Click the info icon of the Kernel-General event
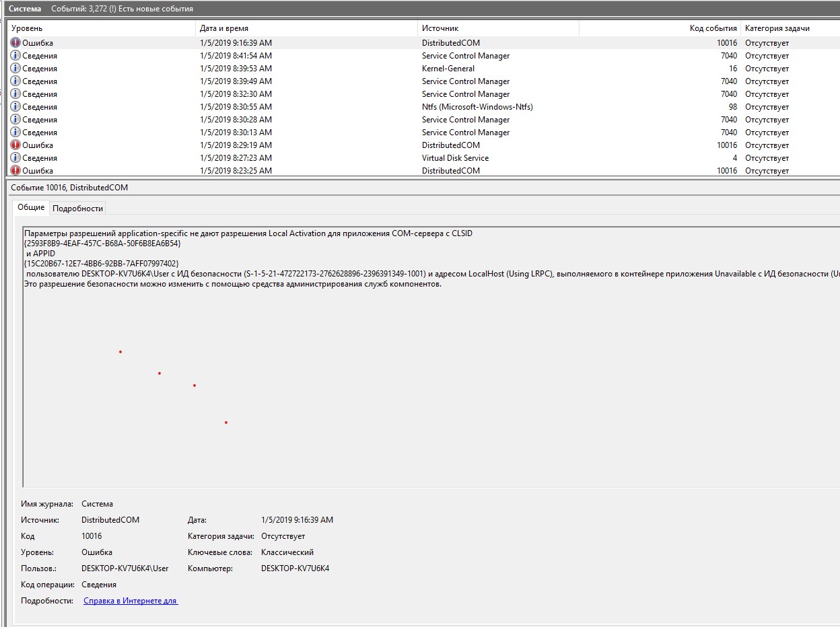840x627 pixels. (x=15, y=69)
